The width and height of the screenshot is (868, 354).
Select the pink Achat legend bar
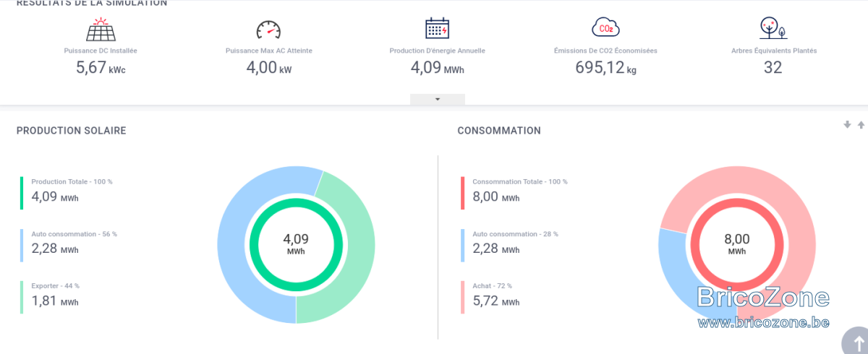pyautogui.click(x=462, y=297)
